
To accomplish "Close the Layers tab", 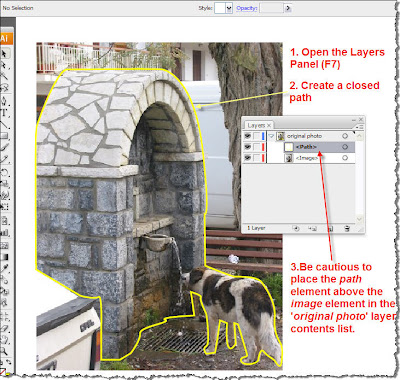I will (x=269, y=125).
